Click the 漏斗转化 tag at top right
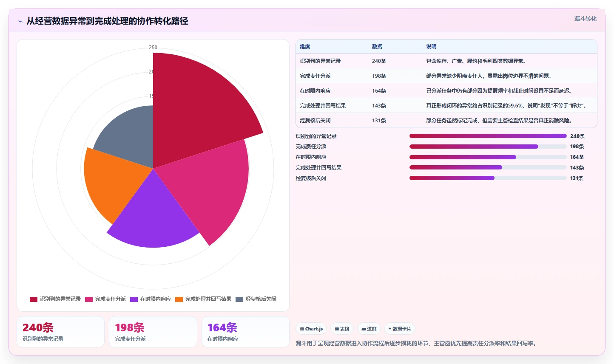614x364 pixels. point(585,19)
